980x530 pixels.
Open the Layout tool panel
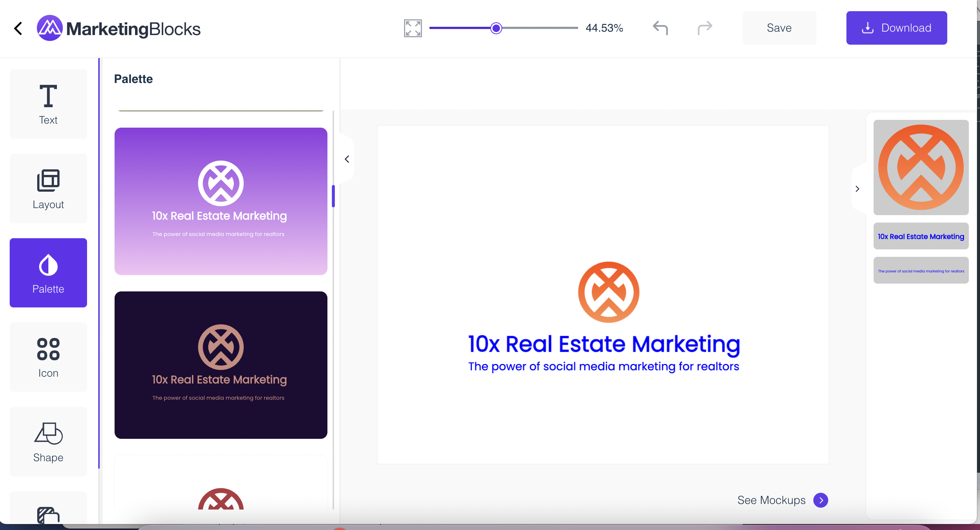(x=48, y=189)
